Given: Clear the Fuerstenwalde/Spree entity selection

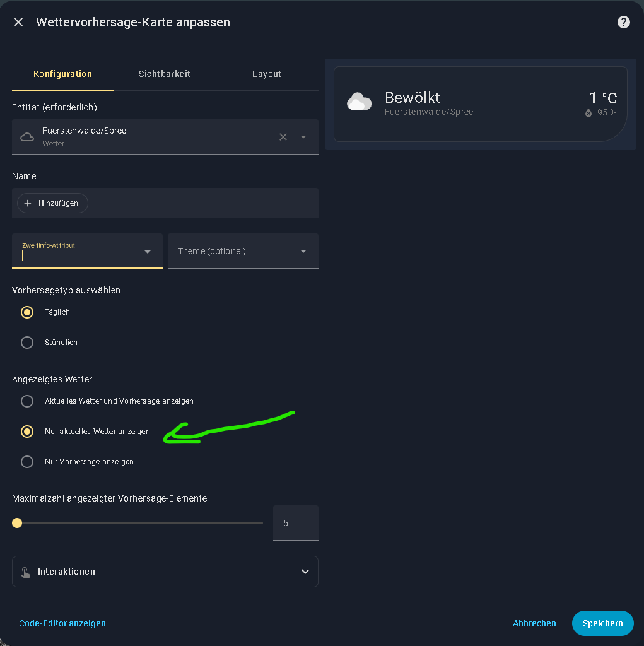Looking at the screenshot, I should tap(283, 137).
